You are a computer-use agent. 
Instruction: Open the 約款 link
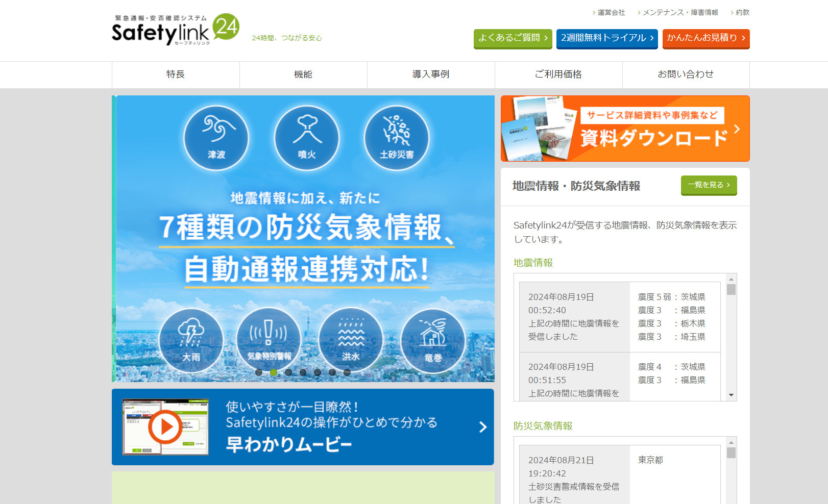click(x=742, y=12)
